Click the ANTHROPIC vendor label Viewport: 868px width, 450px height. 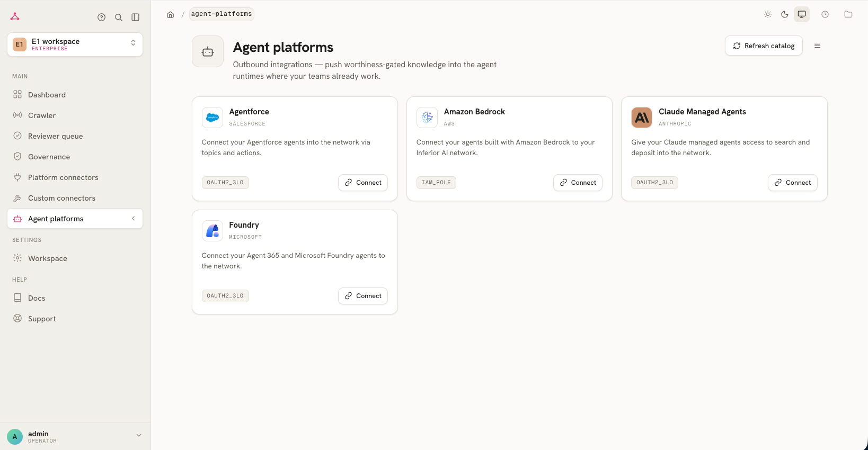coord(675,124)
